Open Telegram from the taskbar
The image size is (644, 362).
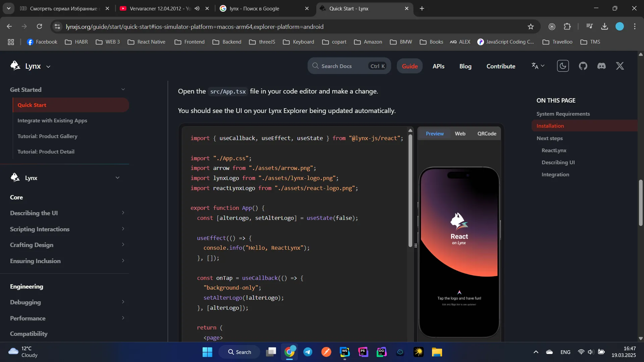click(308, 352)
